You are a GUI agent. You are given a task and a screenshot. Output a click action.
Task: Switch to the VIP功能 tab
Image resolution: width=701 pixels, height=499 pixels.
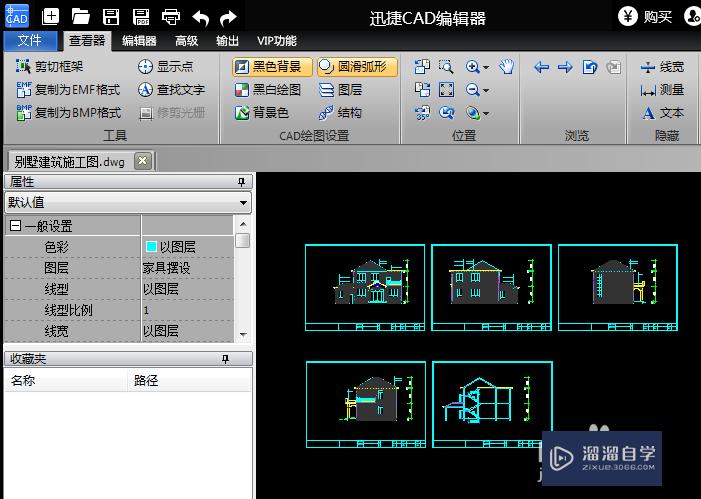tap(277, 41)
